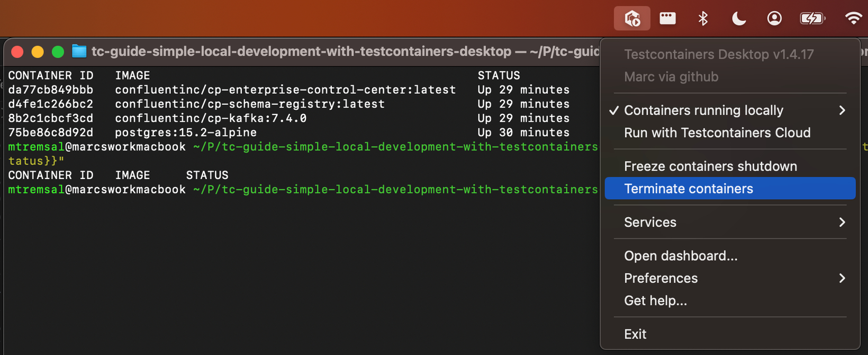
Task: Click container ID d4fe1c266bc2
Action: (51, 104)
